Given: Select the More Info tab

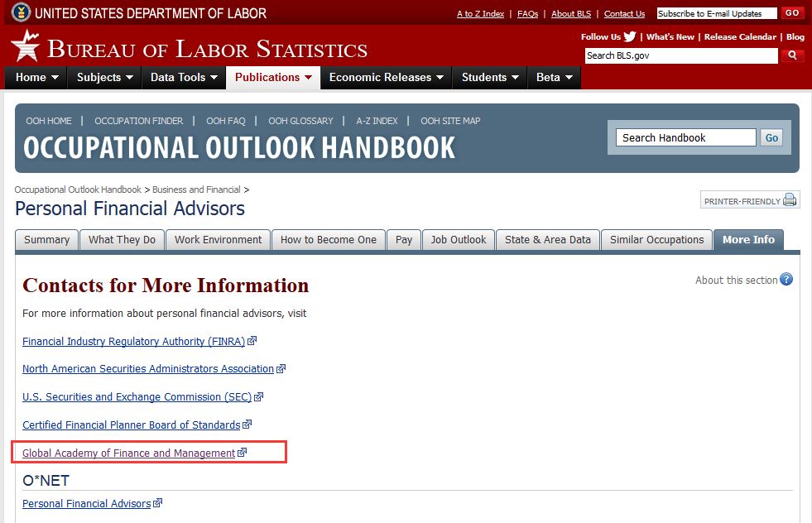Looking at the screenshot, I should pos(748,240).
